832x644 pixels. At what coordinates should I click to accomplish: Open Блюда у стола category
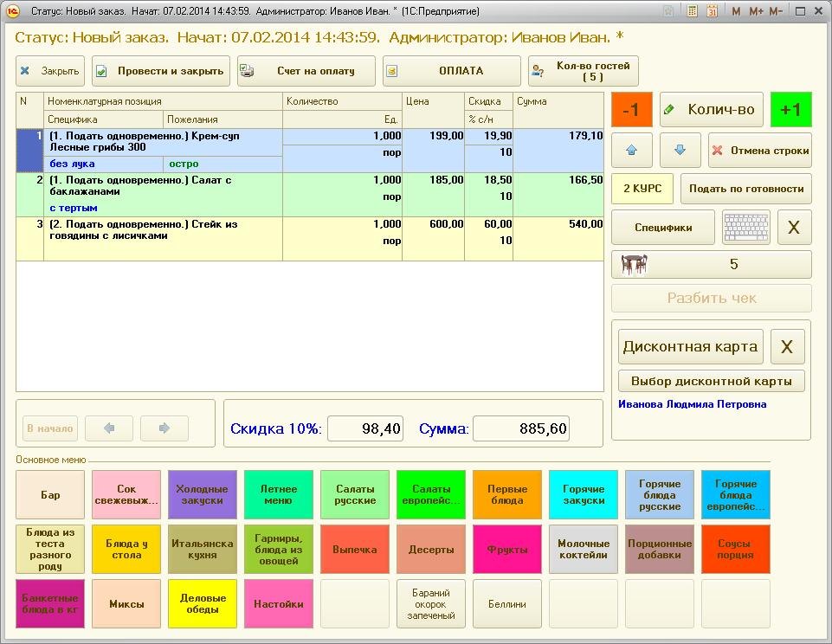tap(126, 549)
